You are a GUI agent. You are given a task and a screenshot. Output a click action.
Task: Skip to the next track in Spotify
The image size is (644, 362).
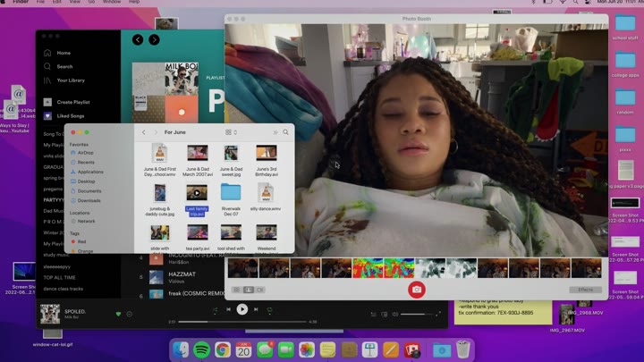tap(256, 309)
